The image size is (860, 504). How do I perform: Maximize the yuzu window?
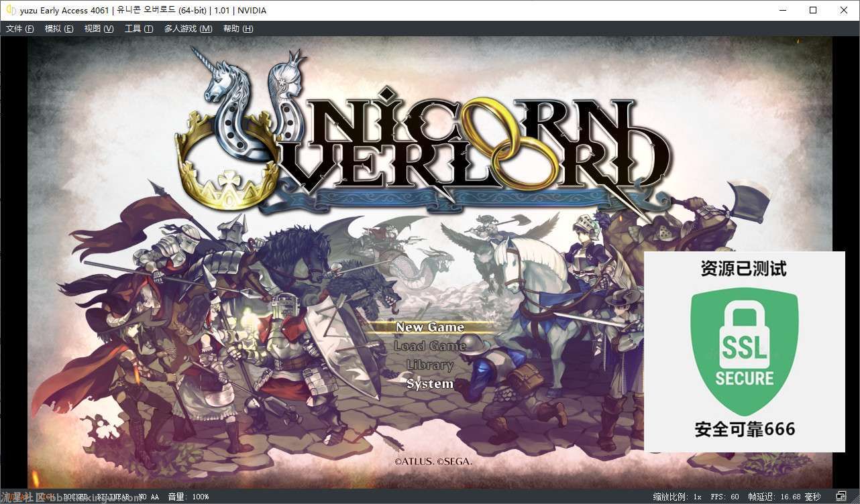tap(813, 10)
